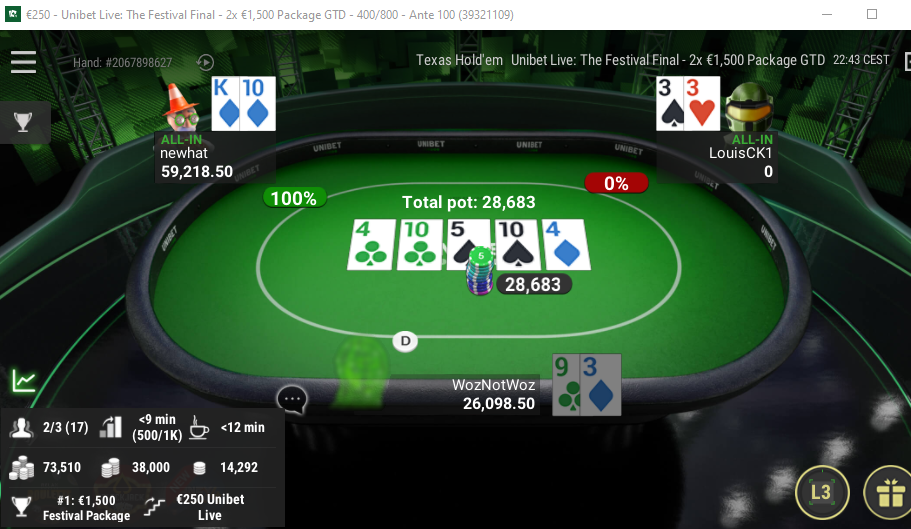The image size is (911, 529).
Task: Select hand number #2067898627 text
Action: 122,63
